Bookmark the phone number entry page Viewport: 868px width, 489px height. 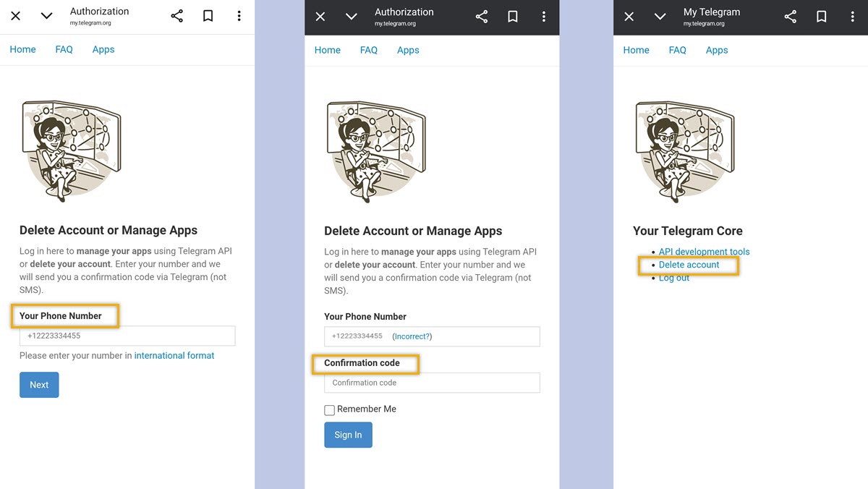(208, 16)
